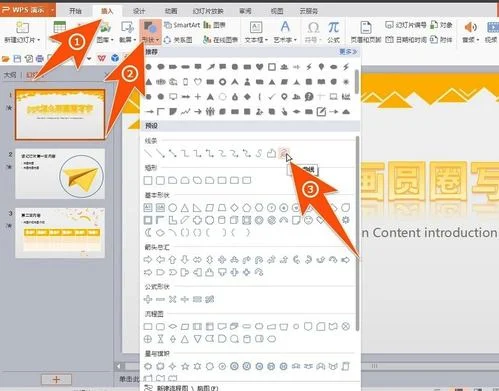
Task: Open the 新建幻灯片 new slide dropdown
Action: click(x=22, y=32)
